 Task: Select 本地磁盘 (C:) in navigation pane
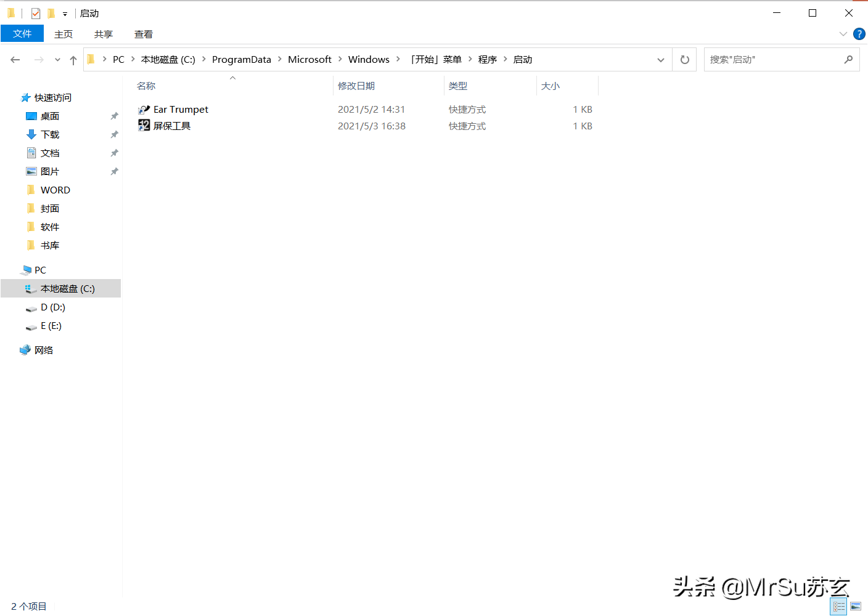click(60, 288)
